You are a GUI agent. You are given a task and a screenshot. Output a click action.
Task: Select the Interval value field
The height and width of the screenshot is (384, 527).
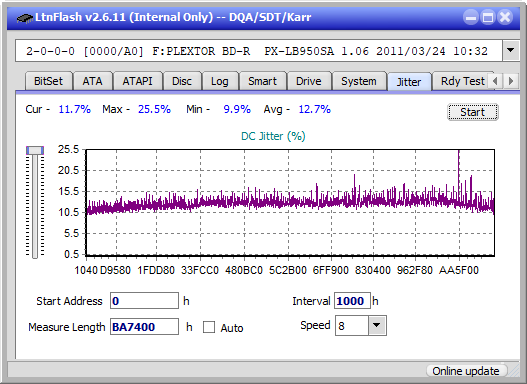[352, 300]
